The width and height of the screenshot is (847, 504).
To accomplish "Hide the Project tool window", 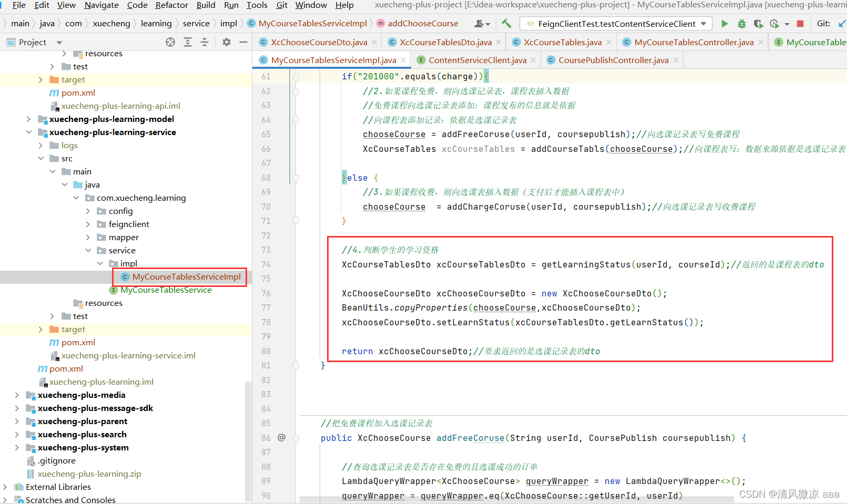I will [243, 42].
